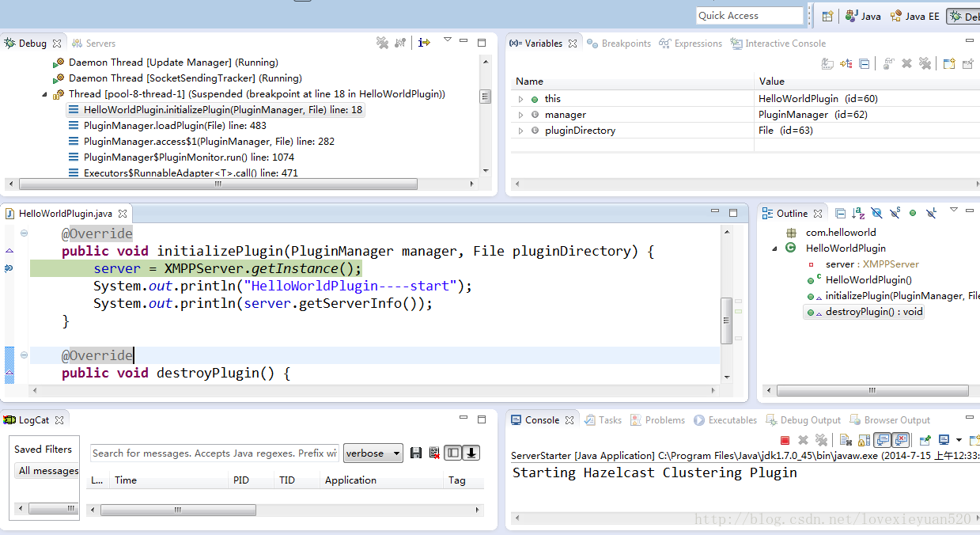Screen dimensions: 980x535
Task: Click Instruction Stepping Mode icon in Debug view
Action: pyautogui.click(x=425, y=43)
